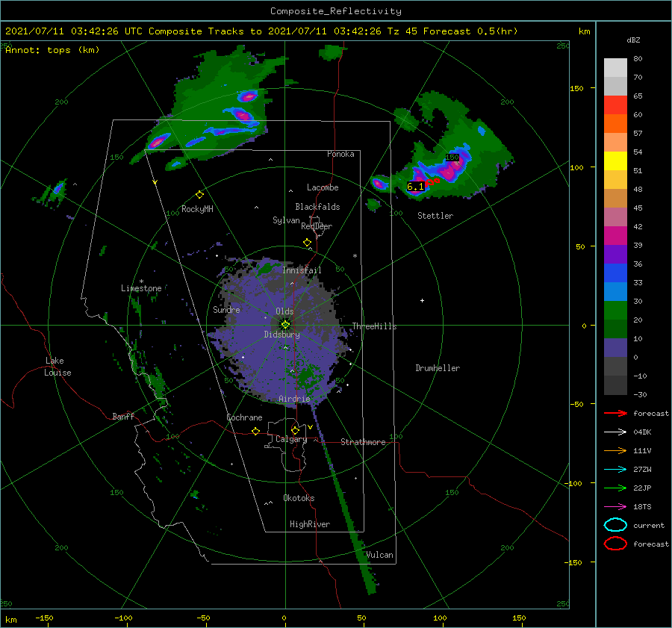Click the cyan 27ZW track arrow
672x628 pixels.
click(615, 470)
